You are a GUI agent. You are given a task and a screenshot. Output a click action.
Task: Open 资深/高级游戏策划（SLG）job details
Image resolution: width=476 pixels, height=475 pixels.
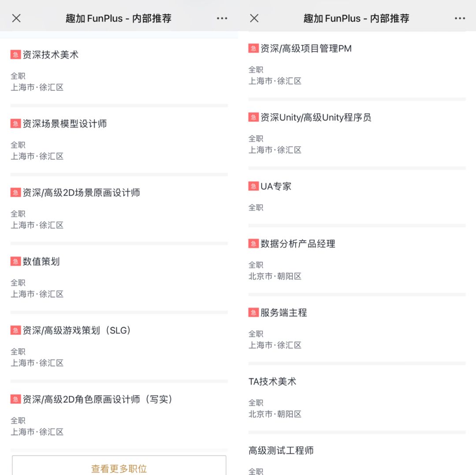click(77, 330)
